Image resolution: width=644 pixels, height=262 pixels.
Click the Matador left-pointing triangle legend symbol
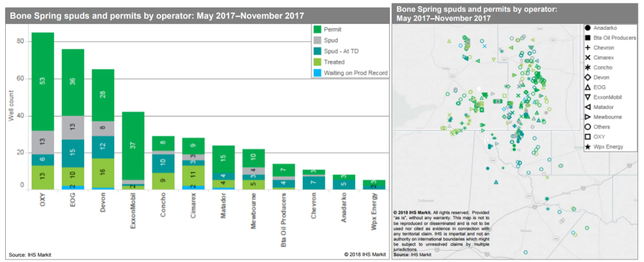pos(587,107)
